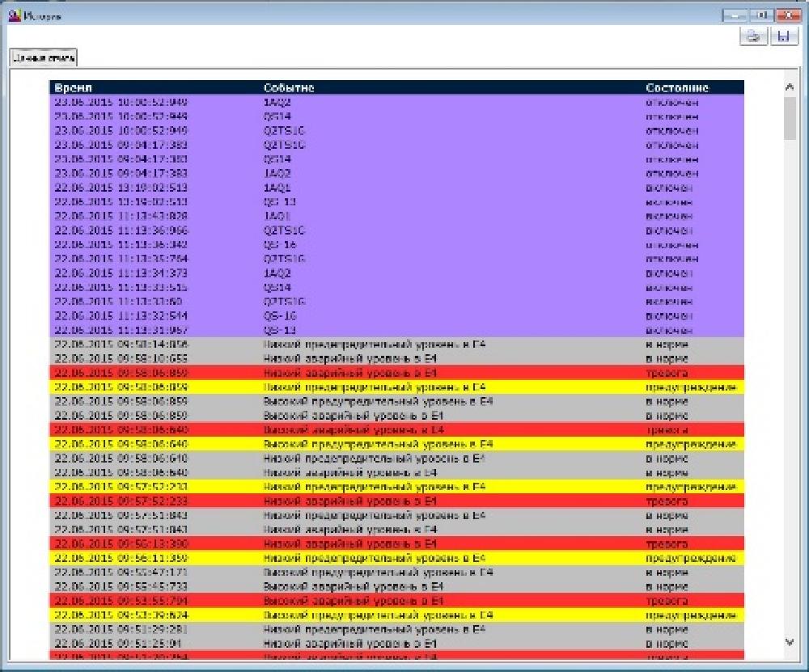
Task: Click timestamp 22.06.2015 11:13:32:544
Action: (x=121, y=316)
